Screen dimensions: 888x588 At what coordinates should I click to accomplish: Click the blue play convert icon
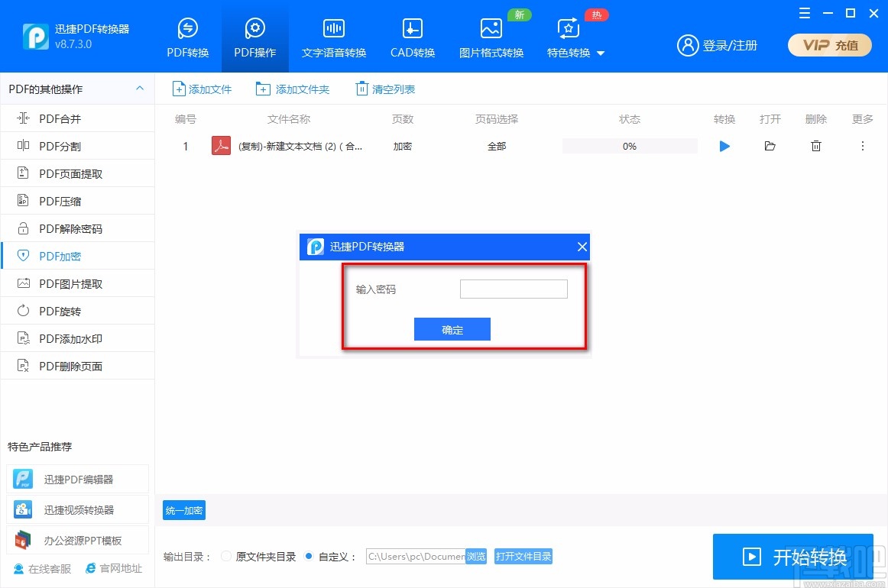[x=724, y=146]
